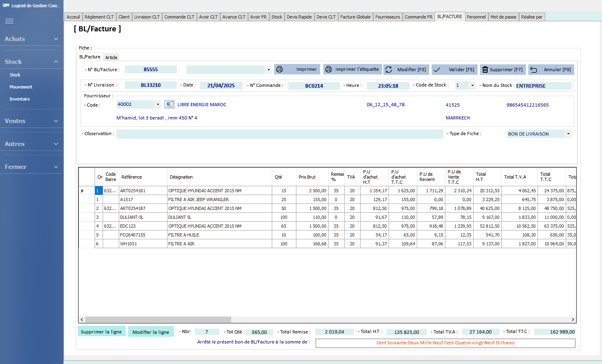Open the supplier Code dropdown
The height and width of the screenshot is (364, 602).
click(x=158, y=105)
